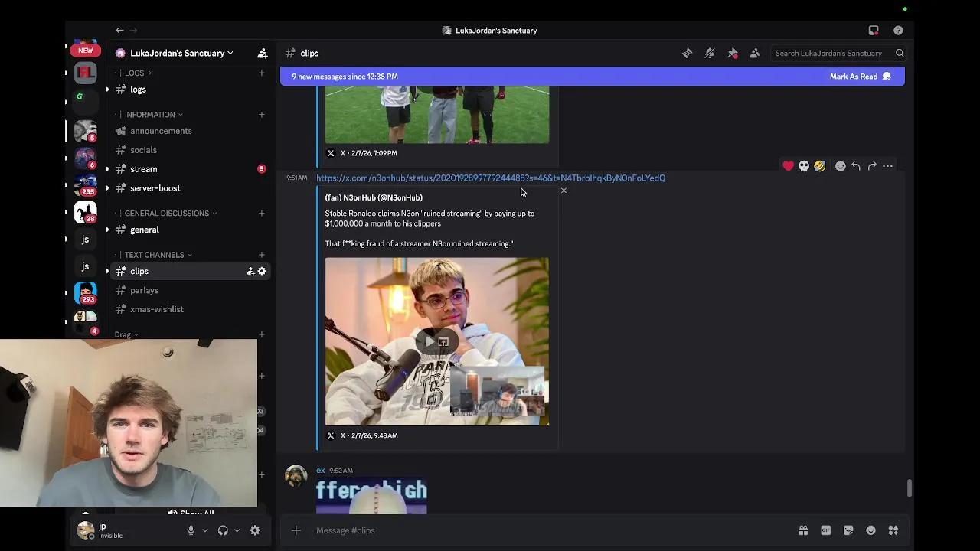Image resolution: width=980 pixels, height=551 pixels.
Task: Open the server icon with 28 badge
Action: click(x=85, y=212)
